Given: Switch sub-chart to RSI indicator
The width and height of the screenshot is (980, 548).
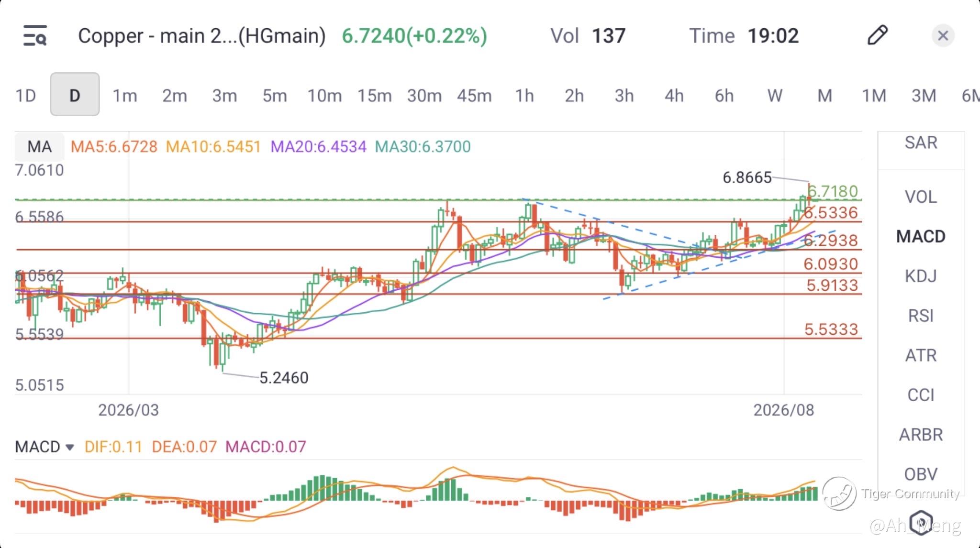Looking at the screenshot, I should point(921,316).
